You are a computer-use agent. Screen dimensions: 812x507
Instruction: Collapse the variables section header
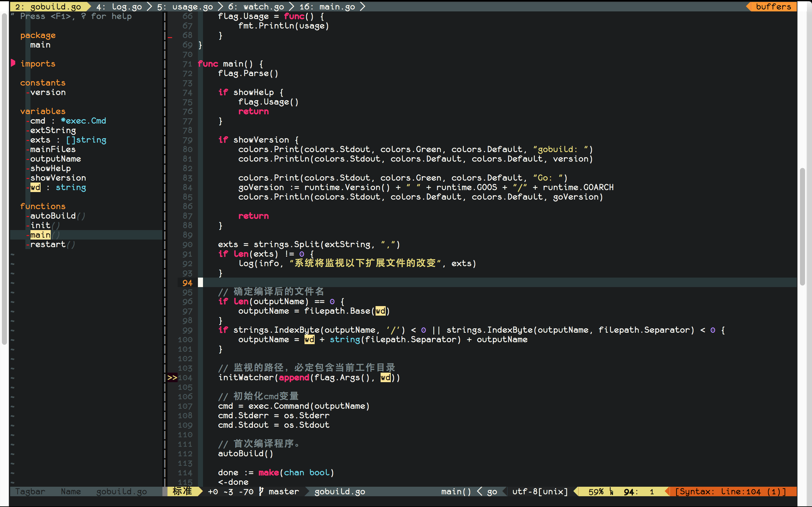tap(43, 111)
